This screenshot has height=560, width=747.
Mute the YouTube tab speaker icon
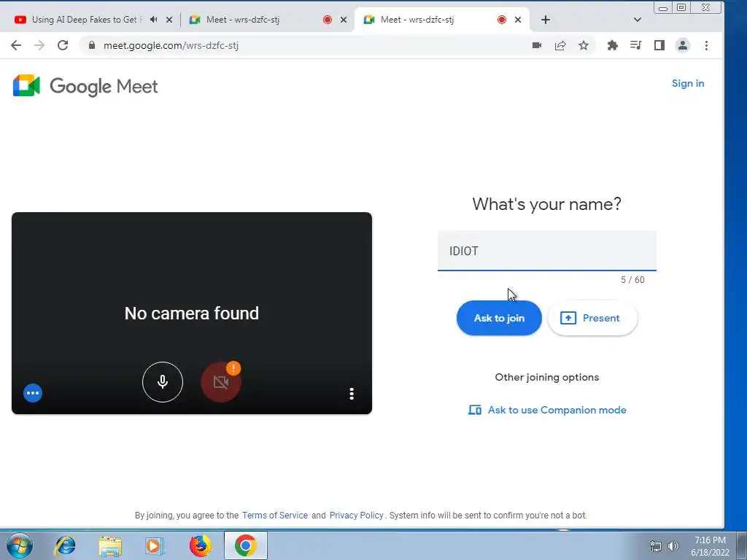click(153, 20)
